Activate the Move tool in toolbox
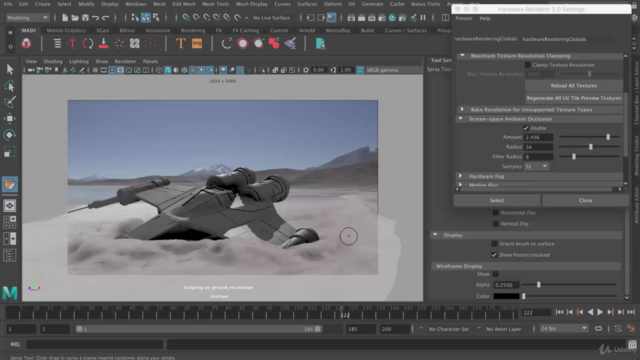 (10, 118)
